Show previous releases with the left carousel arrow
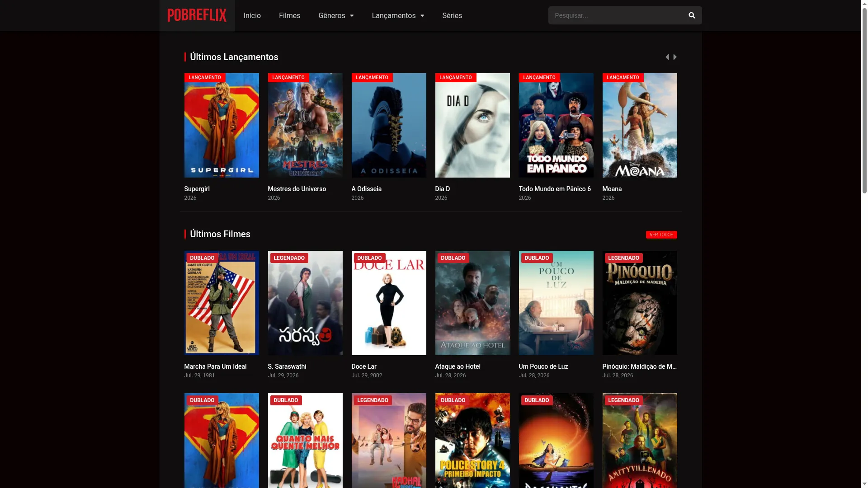This screenshot has width=868, height=488. tap(667, 57)
